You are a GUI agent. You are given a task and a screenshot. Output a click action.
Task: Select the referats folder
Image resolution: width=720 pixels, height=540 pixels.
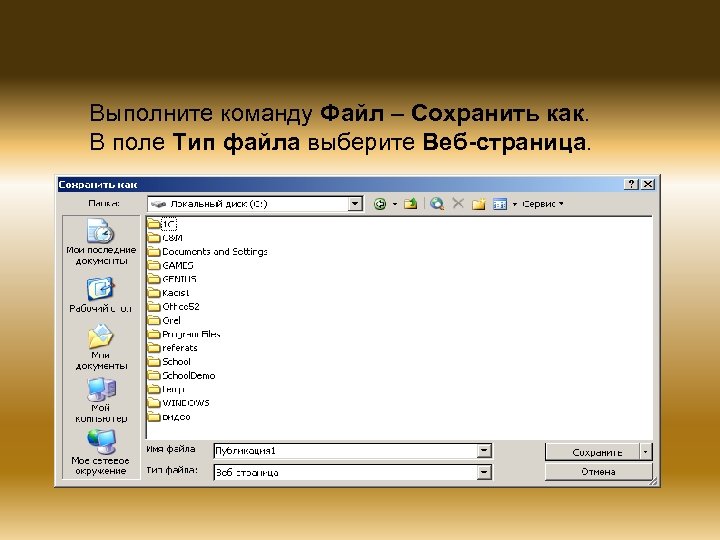(x=173, y=348)
